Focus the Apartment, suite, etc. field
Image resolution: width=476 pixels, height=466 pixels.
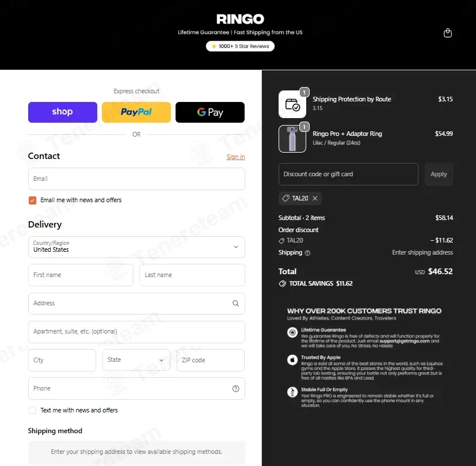136,332
